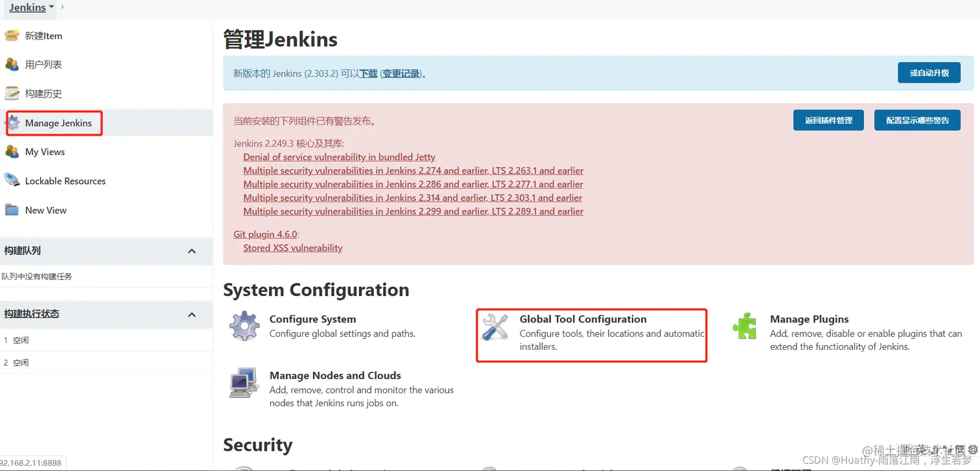This screenshot has height=471, width=980.
Task: Select Manage Jenkins in the sidebar
Action: tap(58, 123)
